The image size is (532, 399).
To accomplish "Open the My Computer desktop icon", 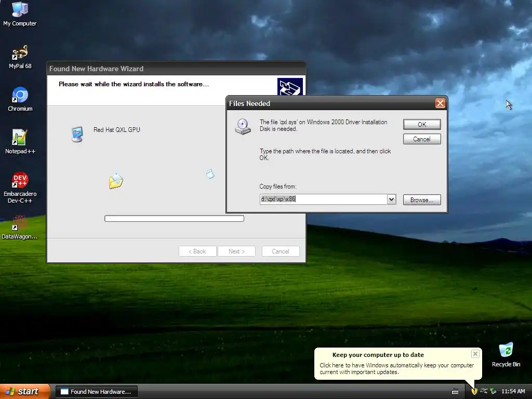I will point(20,14).
